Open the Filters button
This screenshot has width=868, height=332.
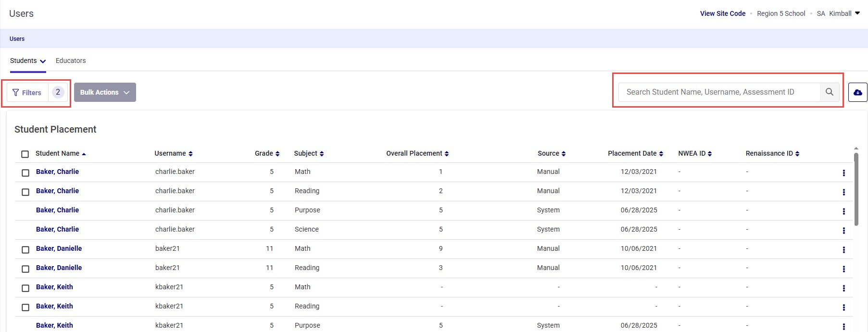(x=27, y=92)
